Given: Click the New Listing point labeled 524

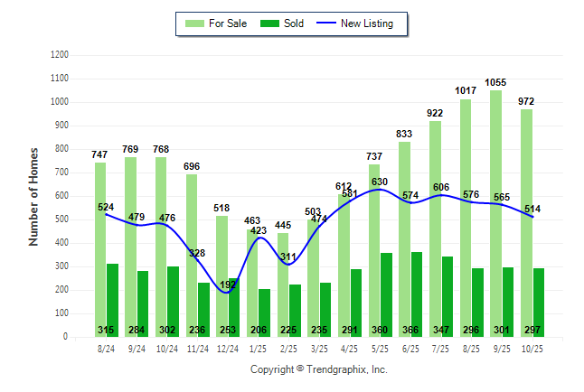Looking at the screenshot, I should pyautogui.click(x=106, y=214).
